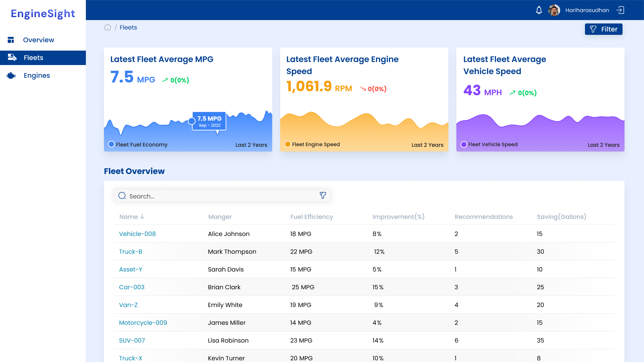Click into the Search input field
The height and width of the screenshot is (362, 644).
[x=221, y=196]
